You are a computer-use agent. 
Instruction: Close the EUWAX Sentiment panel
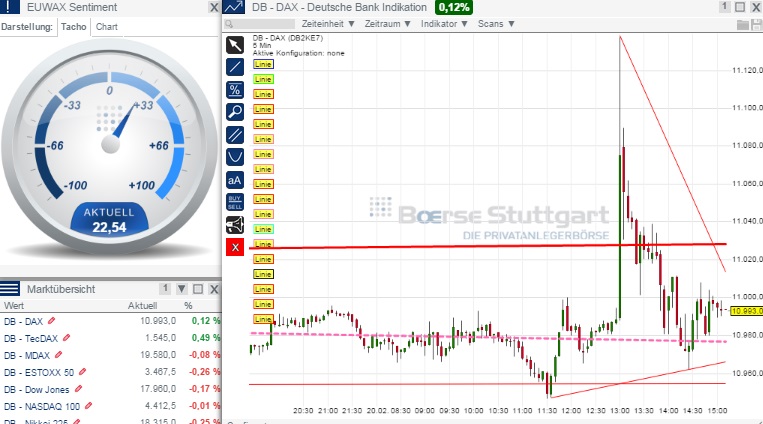[x=214, y=7]
